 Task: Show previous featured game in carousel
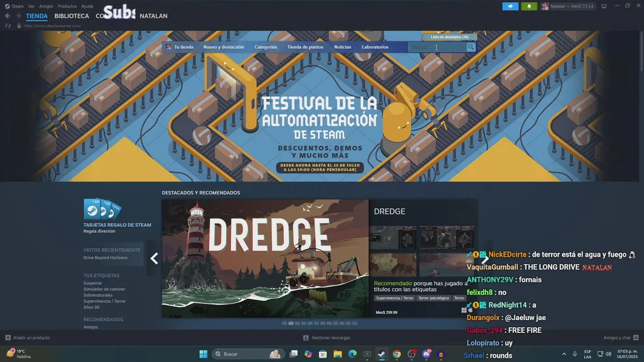point(154,258)
